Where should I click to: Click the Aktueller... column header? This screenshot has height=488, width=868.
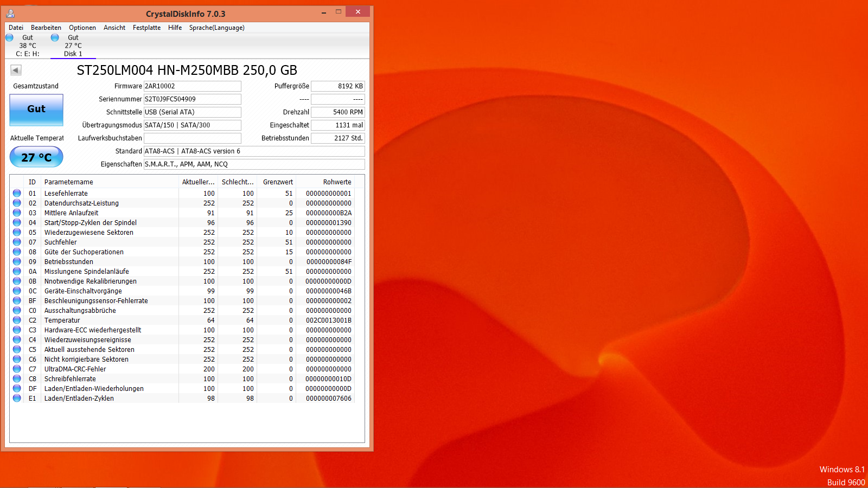pyautogui.click(x=198, y=182)
